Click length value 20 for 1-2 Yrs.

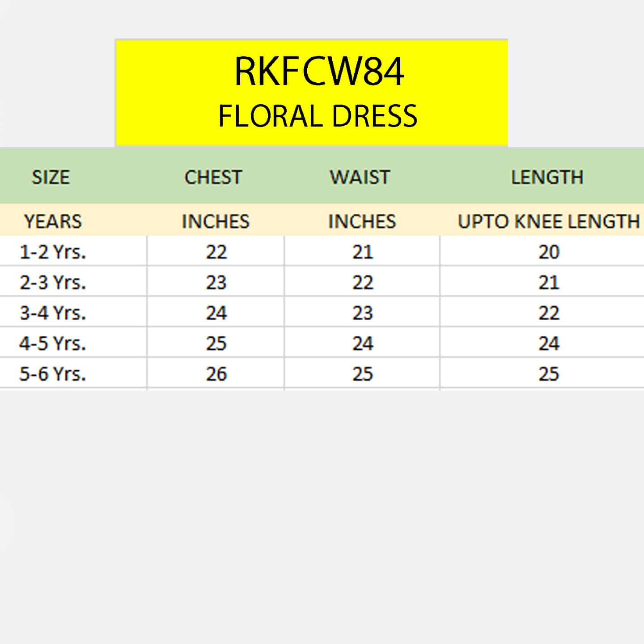click(549, 252)
